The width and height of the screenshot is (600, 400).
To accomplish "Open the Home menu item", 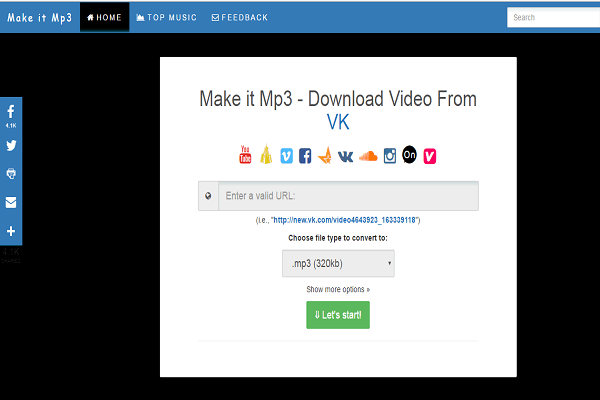I will coord(104,17).
